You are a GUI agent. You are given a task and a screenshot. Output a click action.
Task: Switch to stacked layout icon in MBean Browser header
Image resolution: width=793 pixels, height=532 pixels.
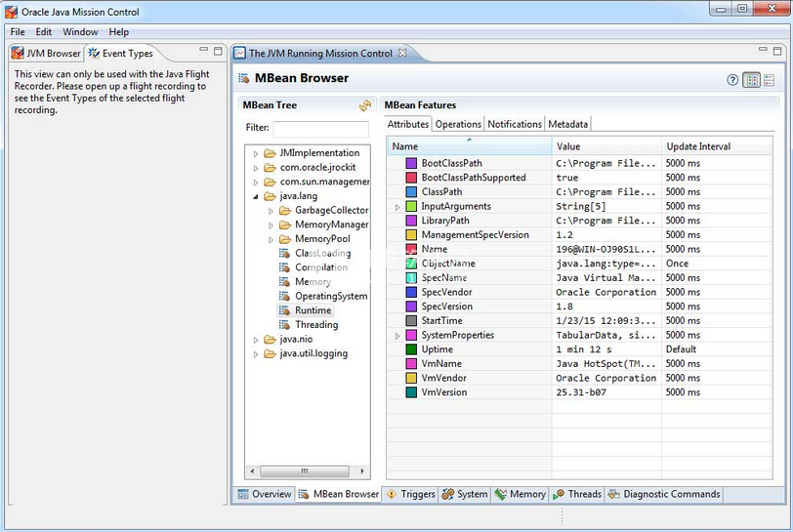pos(770,80)
